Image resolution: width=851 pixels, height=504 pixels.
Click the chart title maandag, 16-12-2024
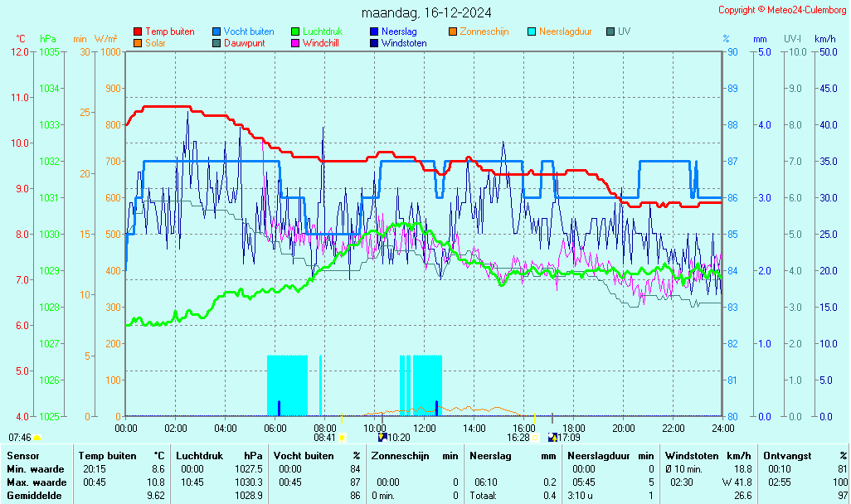426,12
